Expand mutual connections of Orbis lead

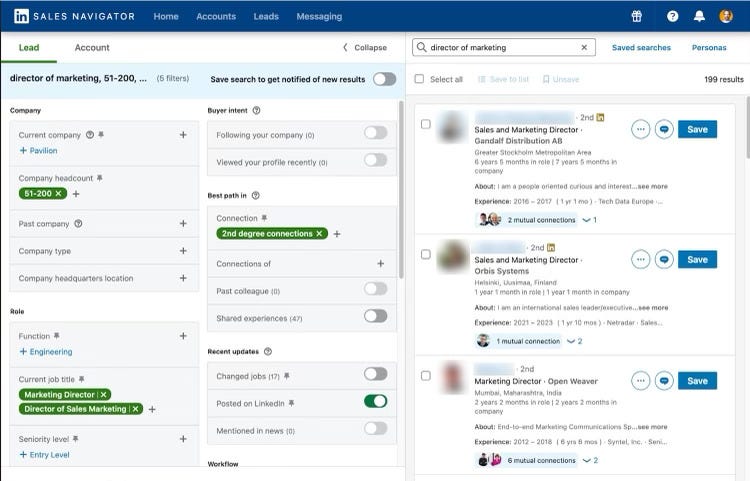[x=574, y=341]
